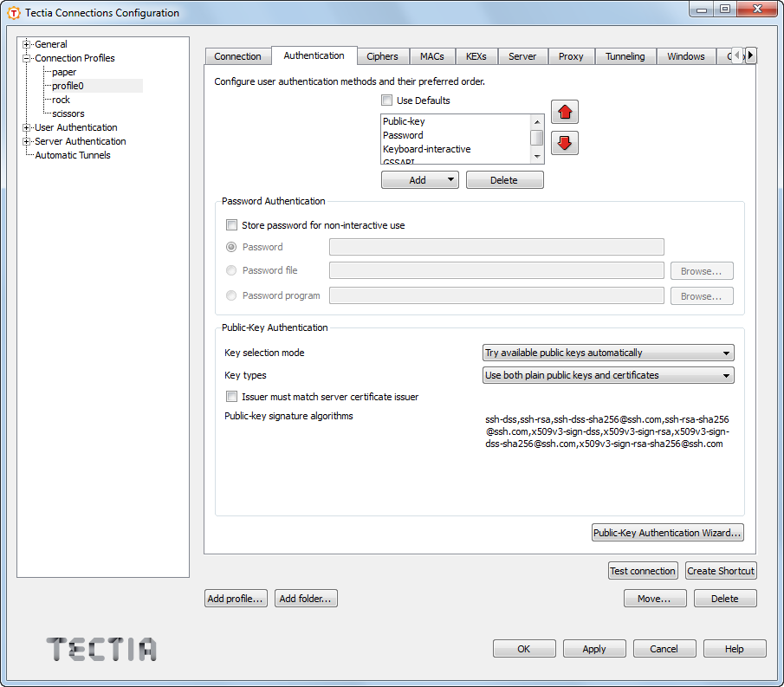Move selected authentication method up with red arrow
The height and width of the screenshot is (687, 784).
click(x=564, y=112)
